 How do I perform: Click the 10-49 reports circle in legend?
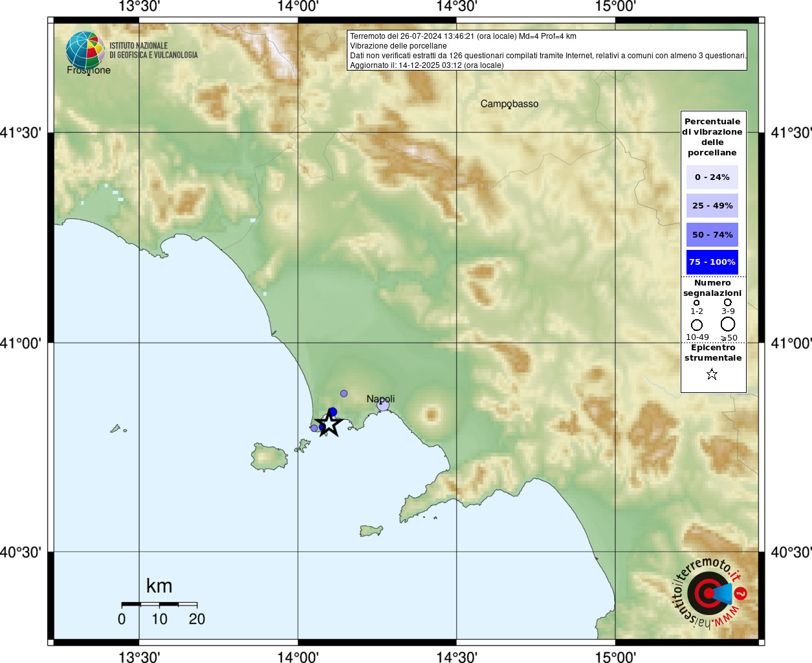[x=697, y=324]
